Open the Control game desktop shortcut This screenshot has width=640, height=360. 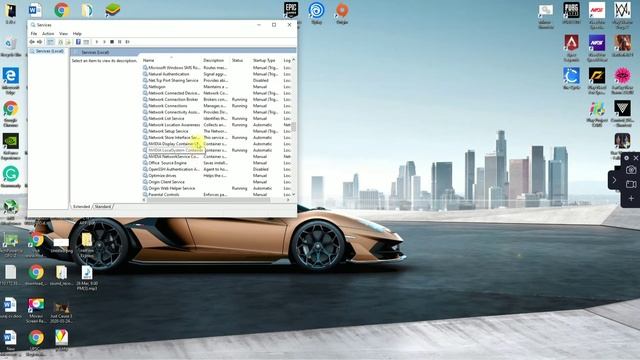(622, 113)
